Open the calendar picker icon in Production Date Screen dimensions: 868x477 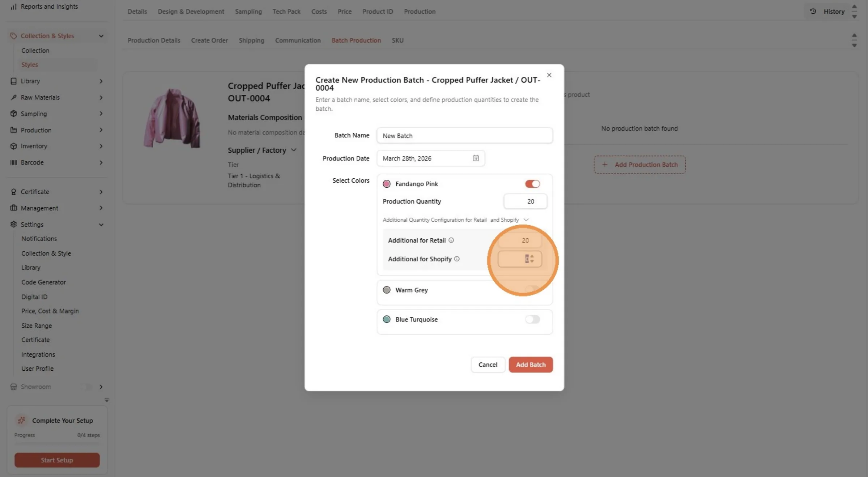coord(476,158)
